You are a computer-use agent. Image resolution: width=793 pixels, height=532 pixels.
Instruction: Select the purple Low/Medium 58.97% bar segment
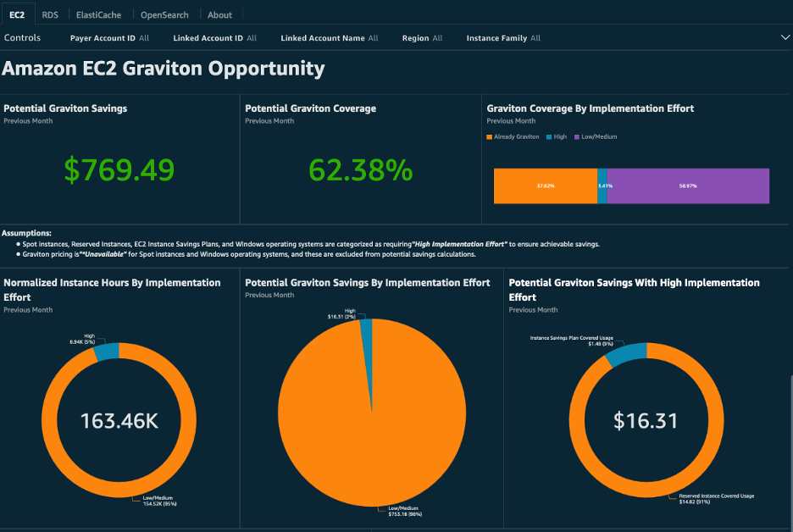pyautogui.click(x=687, y=186)
